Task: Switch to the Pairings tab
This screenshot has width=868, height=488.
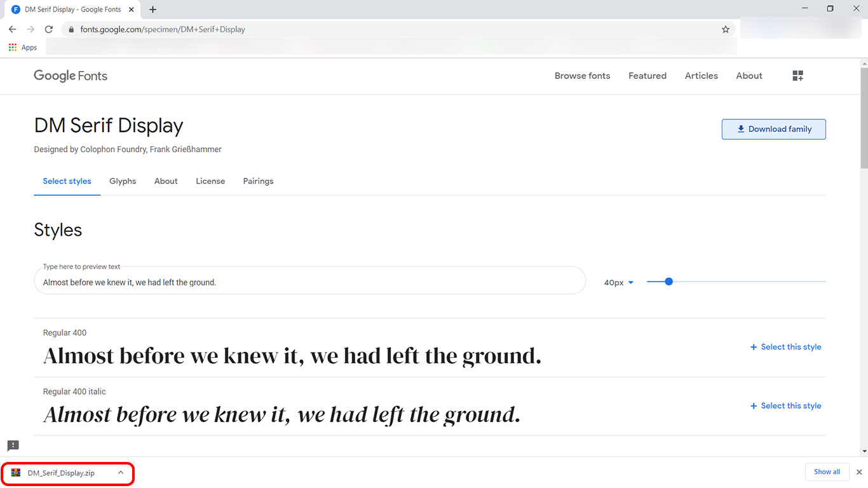Action: click(258, 181)
